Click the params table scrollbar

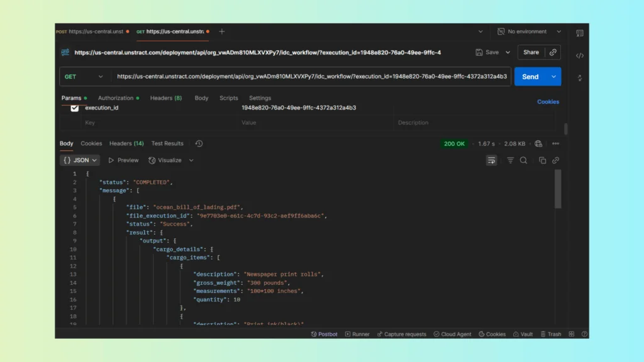click(565, 129)
